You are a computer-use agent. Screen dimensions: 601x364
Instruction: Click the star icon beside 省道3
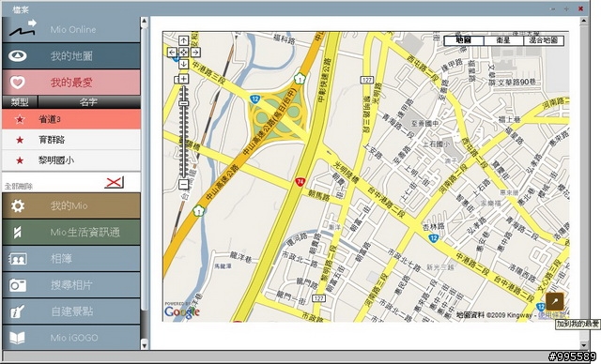20,119
